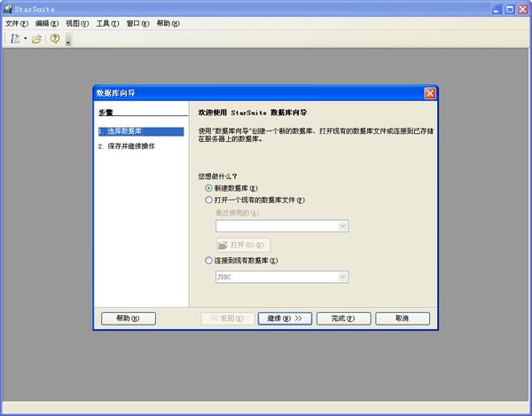Select the 连接到现有数据库 radio button
This screenshot has height=416, width=532.
tap(208, 261)
